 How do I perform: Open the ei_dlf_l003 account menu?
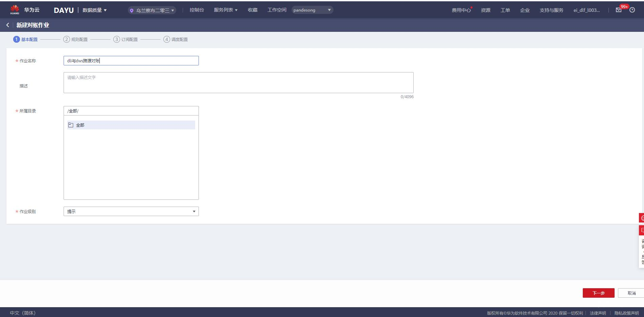click(x=587, y=10)
